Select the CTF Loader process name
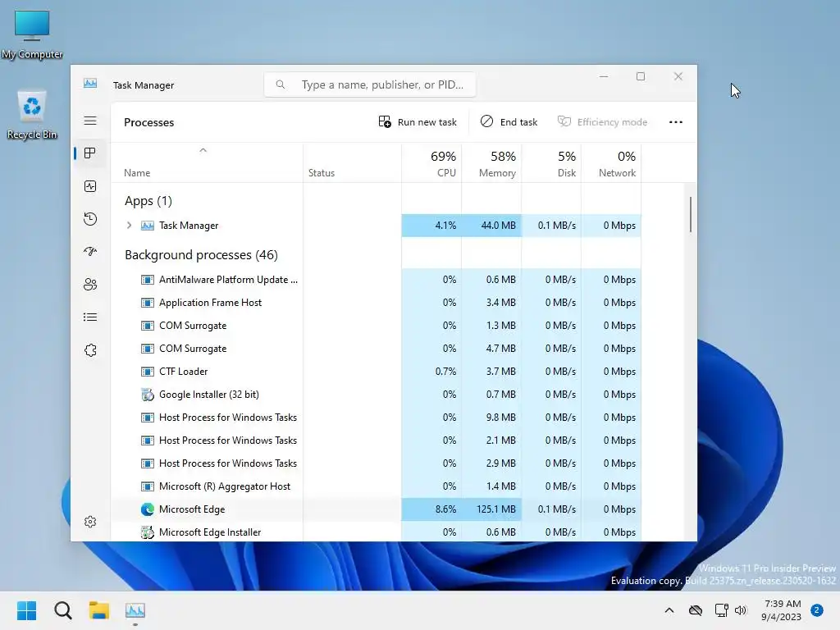This screenshot has height=630, width=840. click(x=183, y=372)
